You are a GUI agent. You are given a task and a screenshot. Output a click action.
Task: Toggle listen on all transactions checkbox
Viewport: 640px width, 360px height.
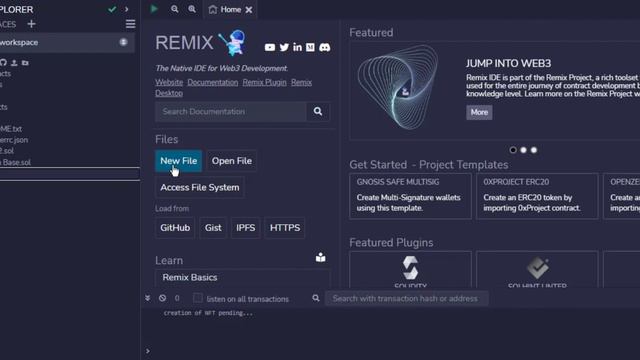[198, 298]
